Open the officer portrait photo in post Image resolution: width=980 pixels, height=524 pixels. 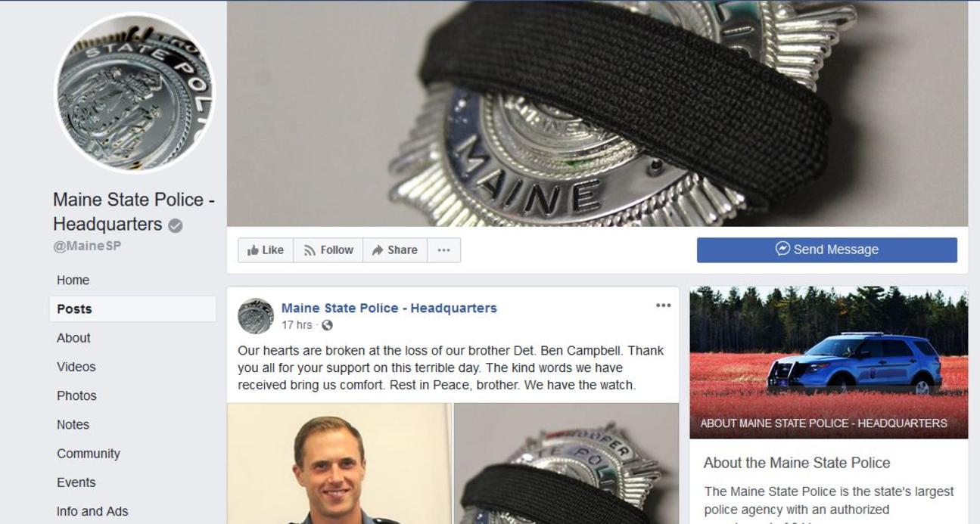click(x=339, y=464)
